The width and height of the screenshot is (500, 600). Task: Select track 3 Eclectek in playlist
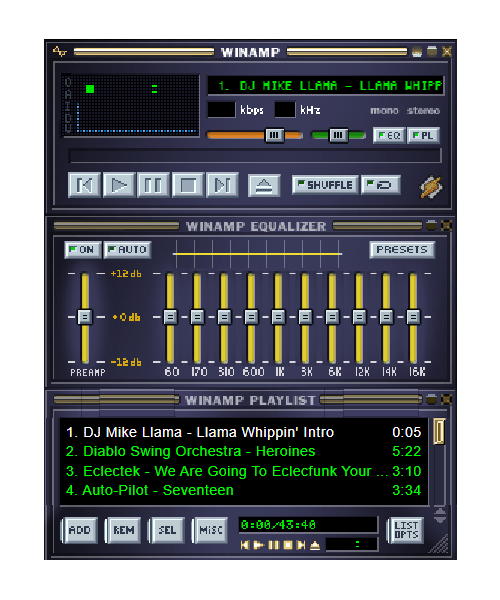244,471
